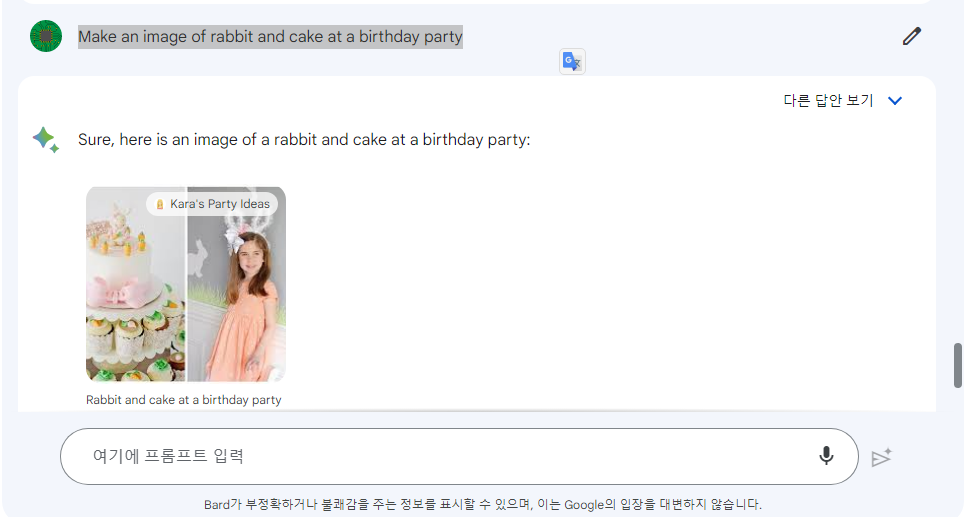Open the Kara's Party Ideas source chip
The height and width of the screenshot is (517, 966).
212,204
